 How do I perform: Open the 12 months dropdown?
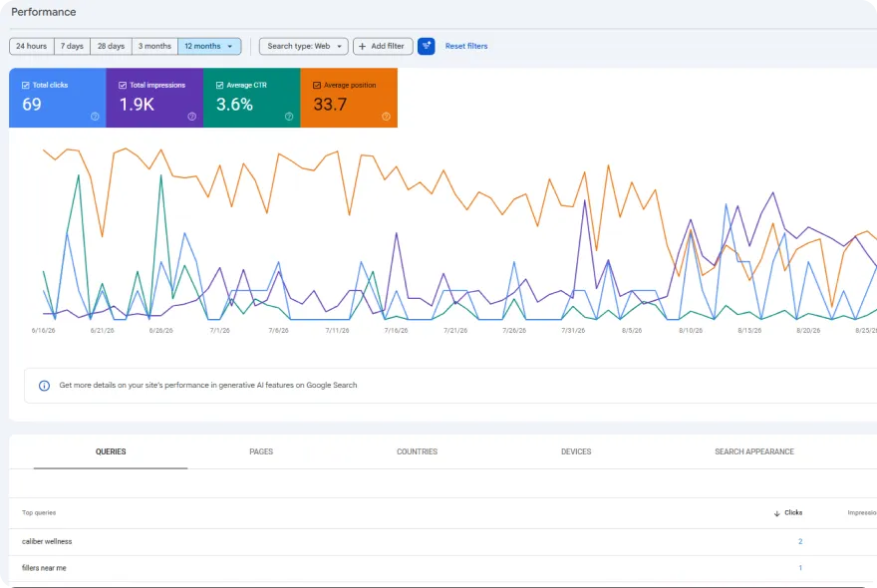209,47
